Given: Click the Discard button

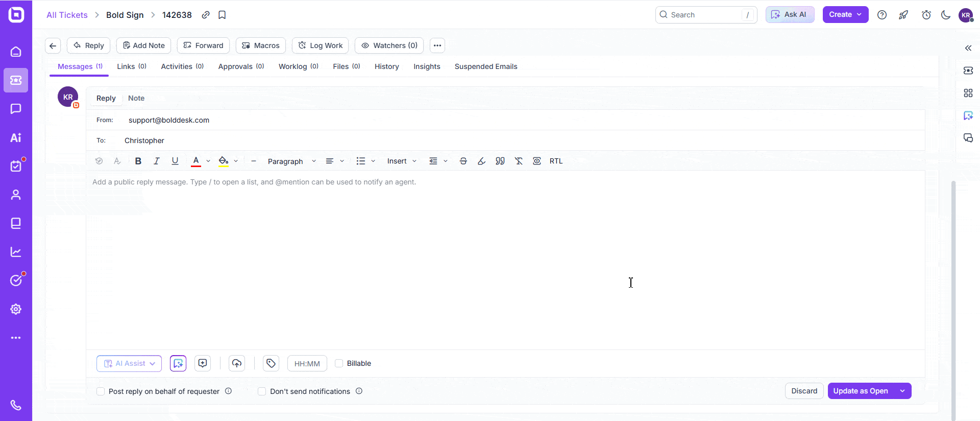Looking at the screenshot, I should pos(804,391).
